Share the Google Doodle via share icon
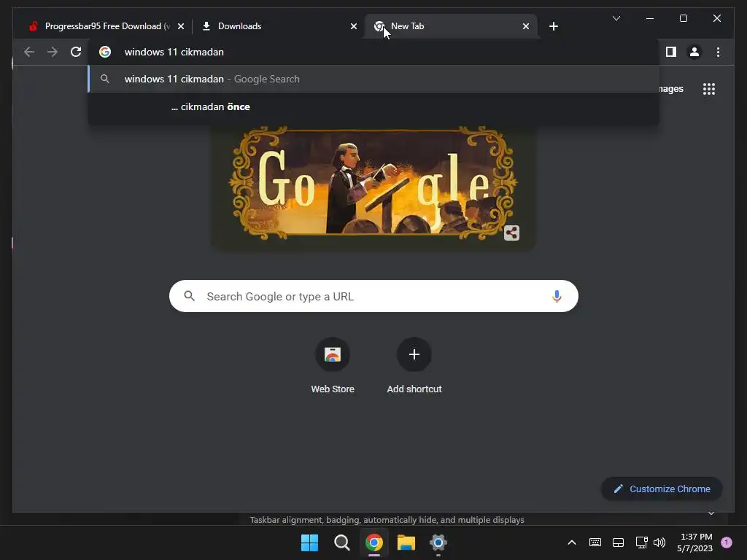The image size is (747, 560). [511, 233]
